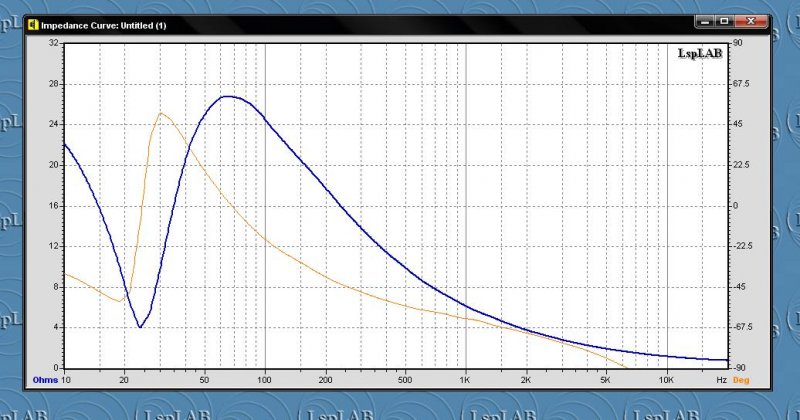The width and height of the screenshot is (800, 420).
Task: Close the Impedance Curve window
Action: click(751, 21)
